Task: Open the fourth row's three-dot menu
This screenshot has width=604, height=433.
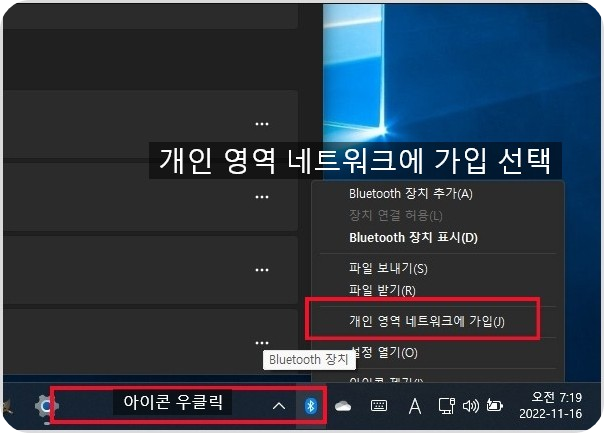Action: tap(262, 342)
